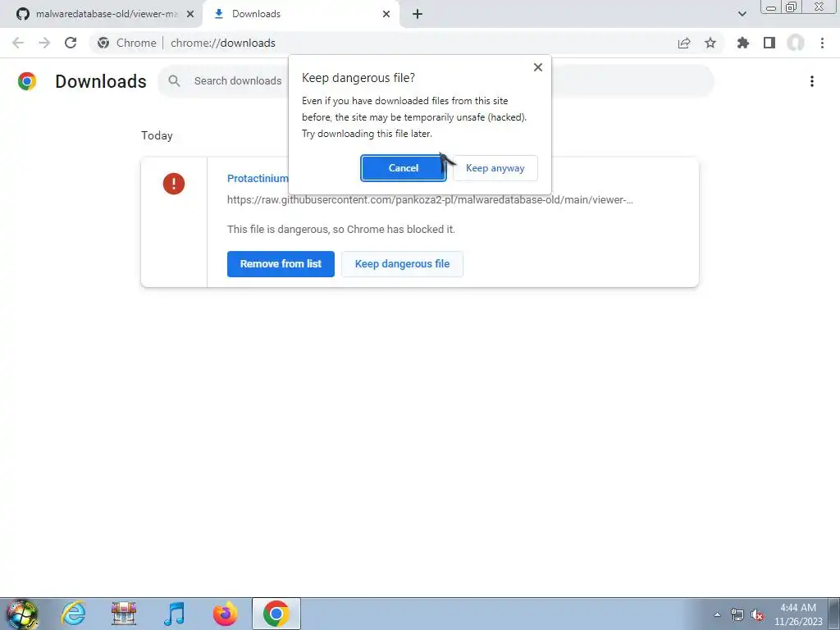This screenshot has width=840, height=630.
Task: Open the tab search chevron
Action: pos(742,14)
